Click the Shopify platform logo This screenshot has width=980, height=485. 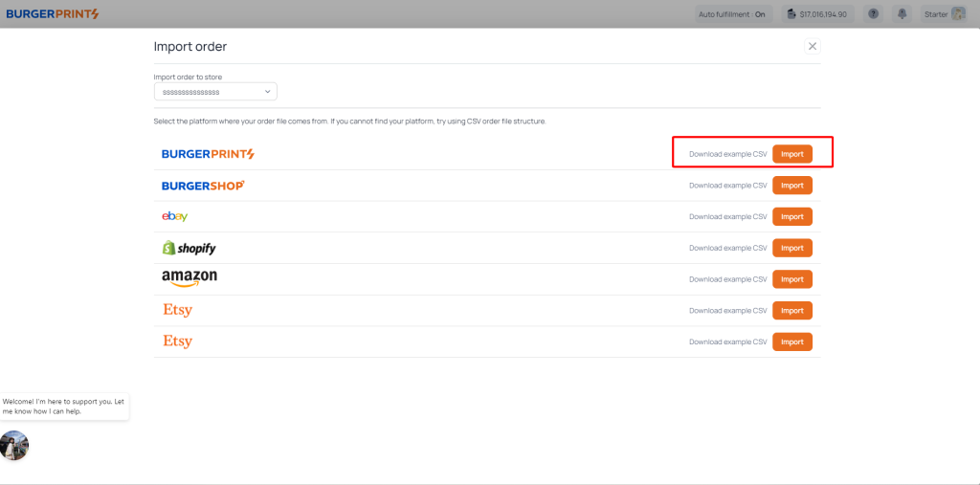[189, 248]
